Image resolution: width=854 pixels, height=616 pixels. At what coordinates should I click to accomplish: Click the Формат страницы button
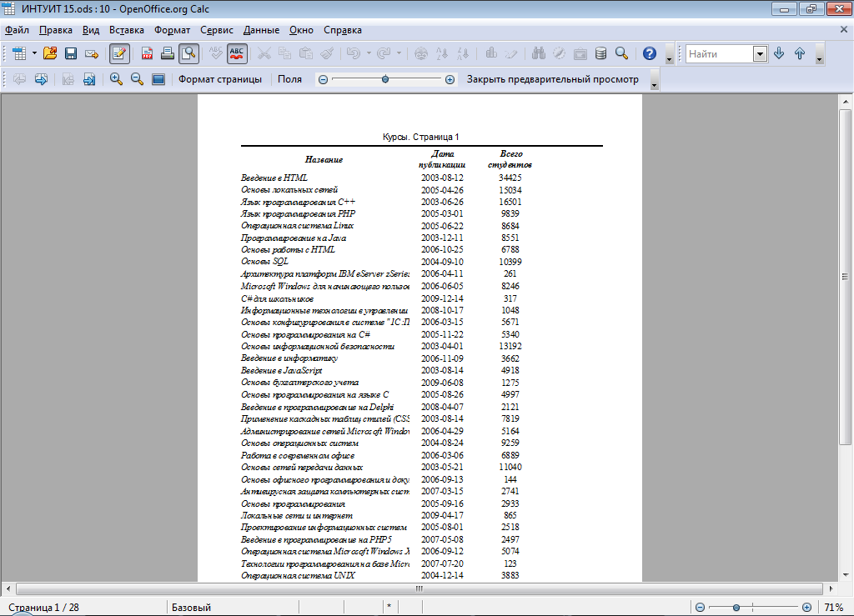coord(220,79)
